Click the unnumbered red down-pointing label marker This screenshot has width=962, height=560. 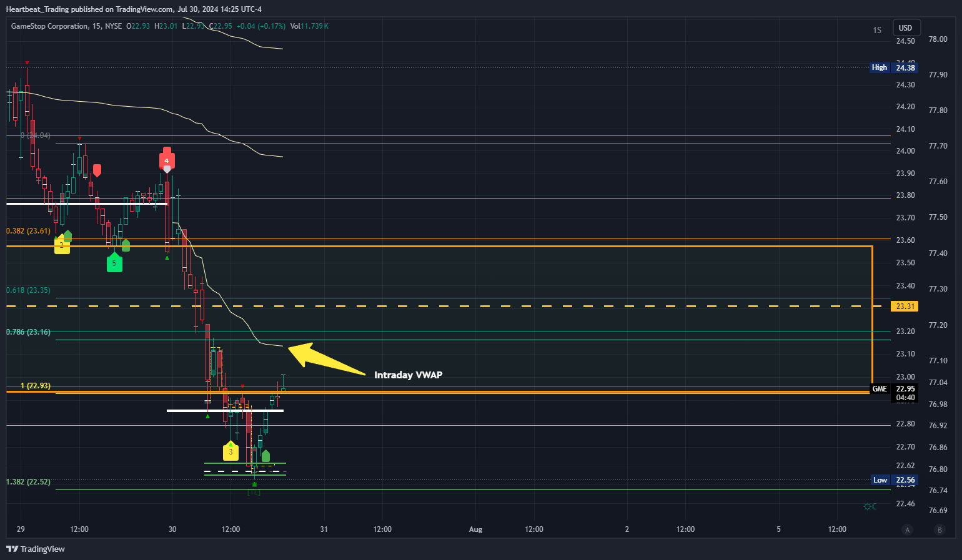pyautogui.click(x=97, y=170)
